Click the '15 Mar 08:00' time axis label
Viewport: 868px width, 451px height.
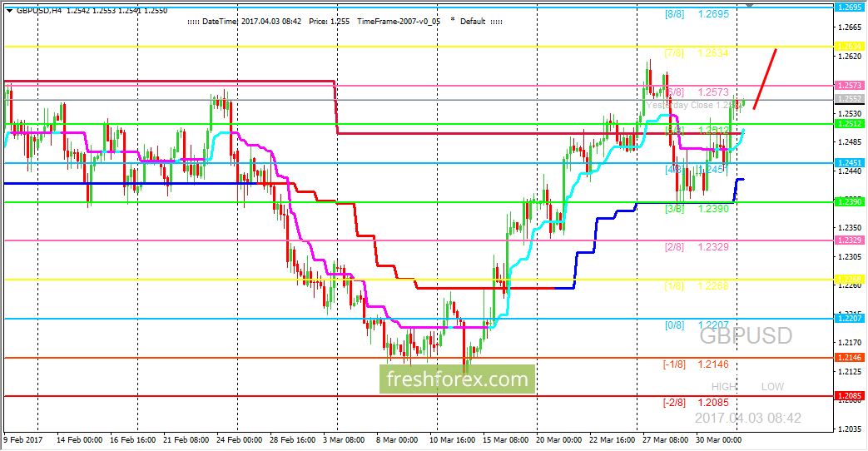coord(505,440)
